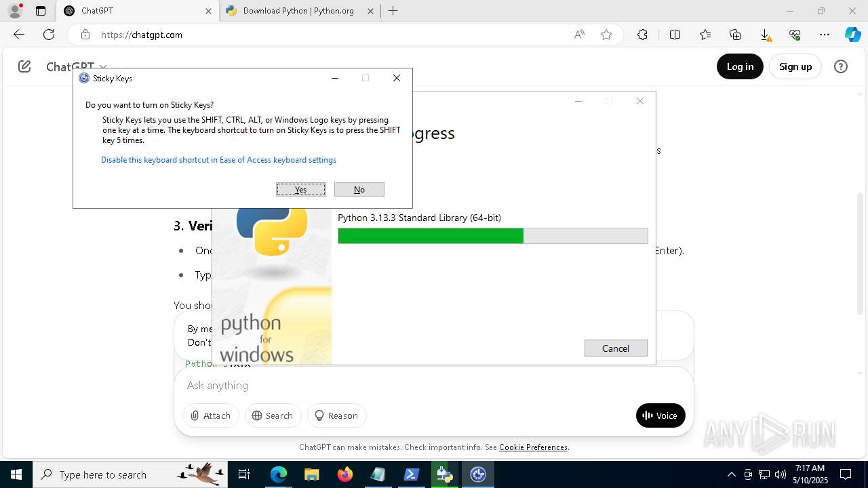Click the Attach button
The image size is (868, 488).
[211, 415]
